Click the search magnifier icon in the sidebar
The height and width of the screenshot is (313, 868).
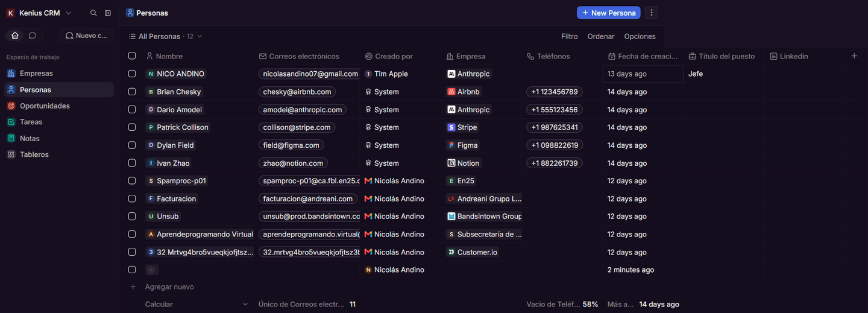(93, 13)
